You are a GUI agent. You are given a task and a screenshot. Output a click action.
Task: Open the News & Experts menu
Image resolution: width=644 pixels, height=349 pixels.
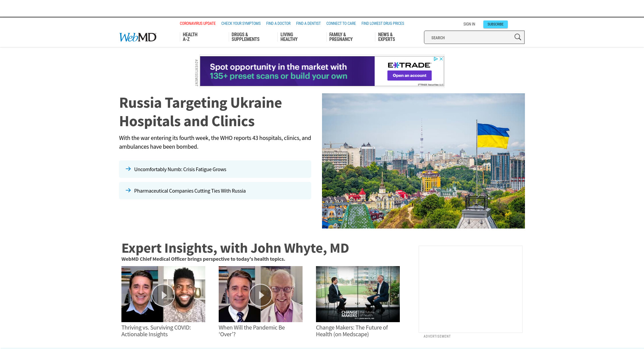(386, 37)
